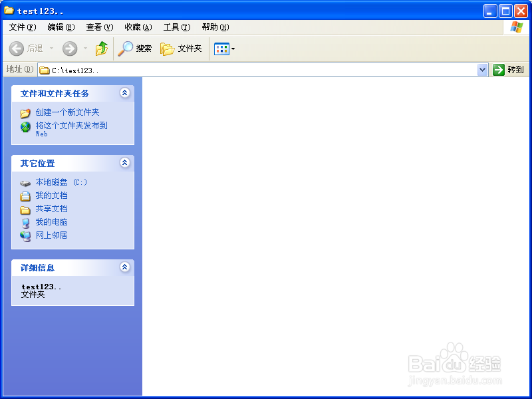Collapse the 详细信息 panel
Image resolution: width=532 pixels, height=399 pixels.
[x=124, y=267]
